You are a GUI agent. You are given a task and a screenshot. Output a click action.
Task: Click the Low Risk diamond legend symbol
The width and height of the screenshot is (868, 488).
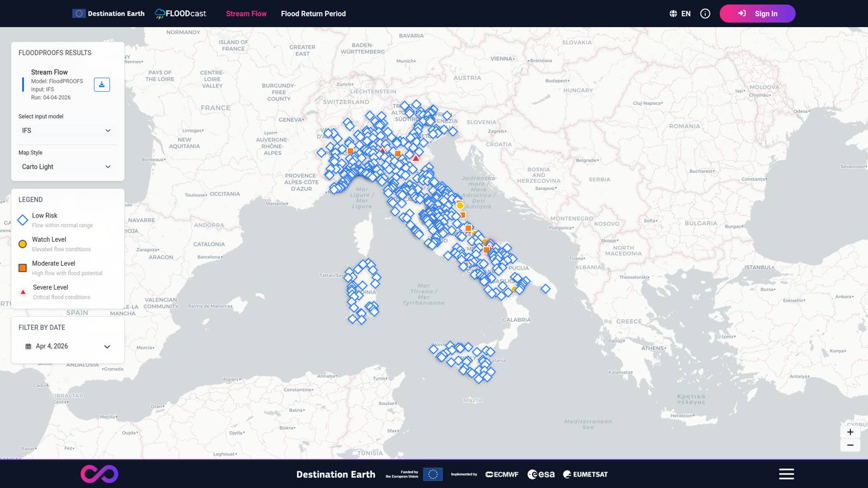coord(23,220)
